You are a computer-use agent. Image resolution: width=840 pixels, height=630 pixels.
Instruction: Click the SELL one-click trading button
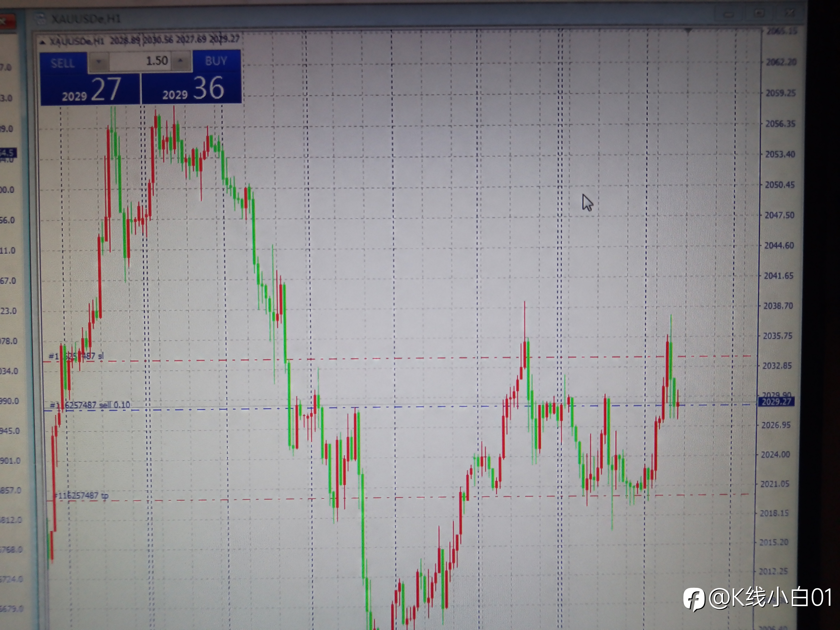63,63
